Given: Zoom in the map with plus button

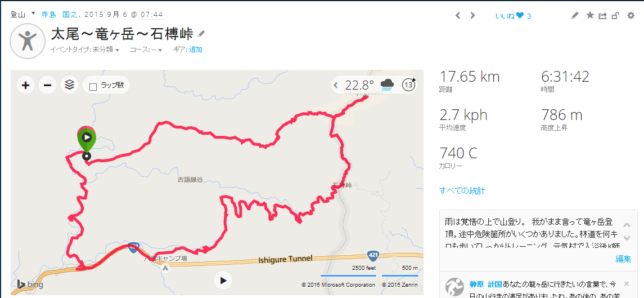Looking at the screenshot, I should tap(25, 85).
